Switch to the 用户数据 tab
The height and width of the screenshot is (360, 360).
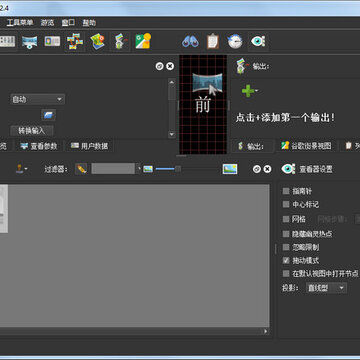coord(89,146)
